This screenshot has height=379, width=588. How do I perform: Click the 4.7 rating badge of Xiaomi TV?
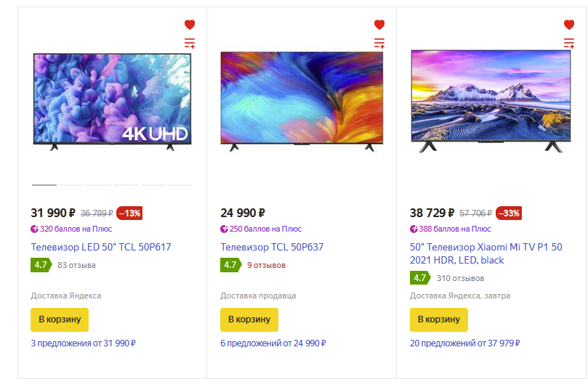420,278
